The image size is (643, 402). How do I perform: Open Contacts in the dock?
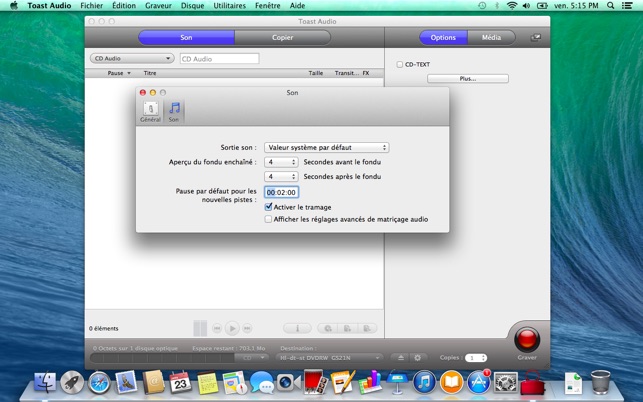pyautogui.click(x=153, y=382)
